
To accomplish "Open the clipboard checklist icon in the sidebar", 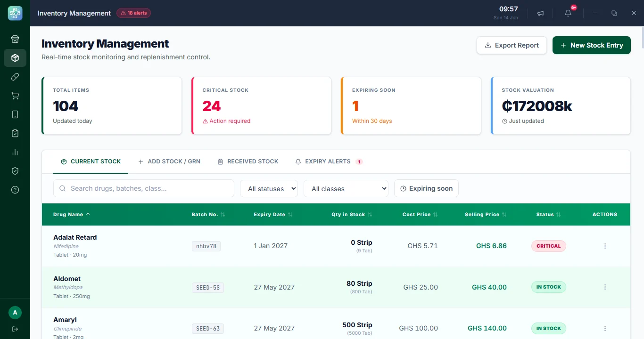I will (15, 133).
